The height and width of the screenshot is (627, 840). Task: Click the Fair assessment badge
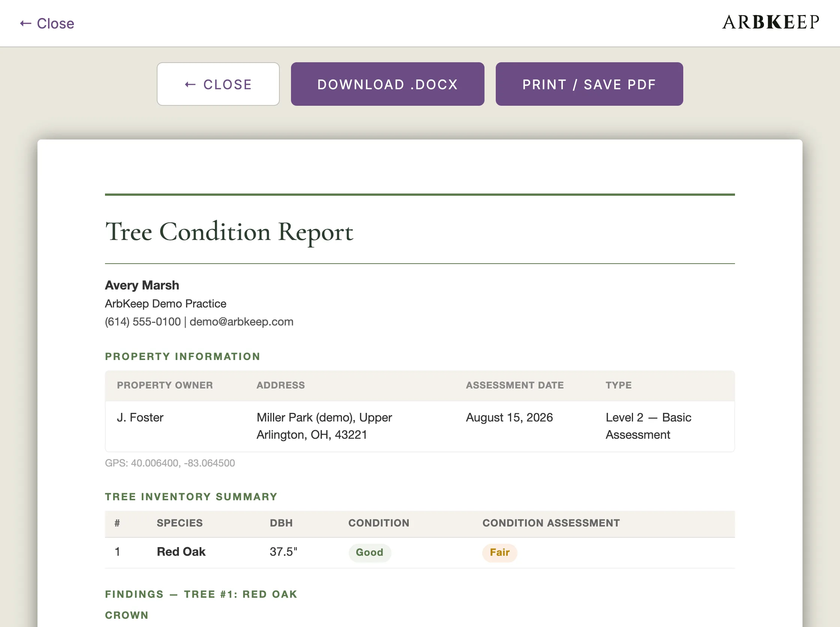point(499,553)
